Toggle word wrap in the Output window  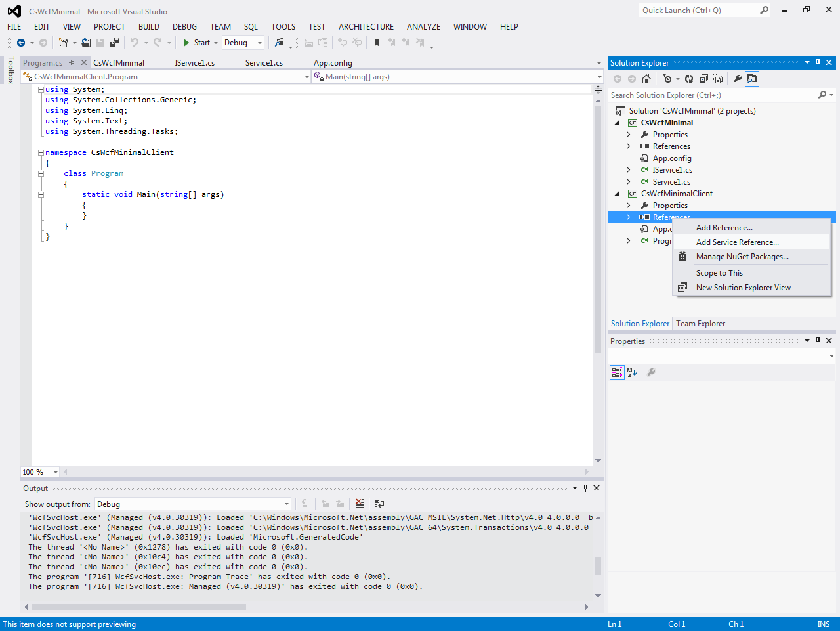pyautogui.click(x=379, y=504)
